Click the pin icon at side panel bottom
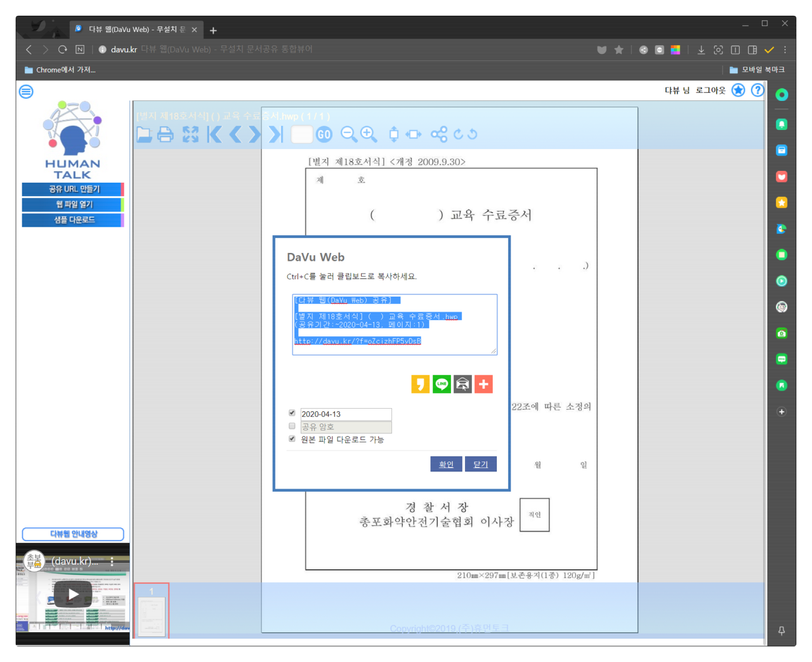The height and width of the screenshot is (662, 812). 782,630
